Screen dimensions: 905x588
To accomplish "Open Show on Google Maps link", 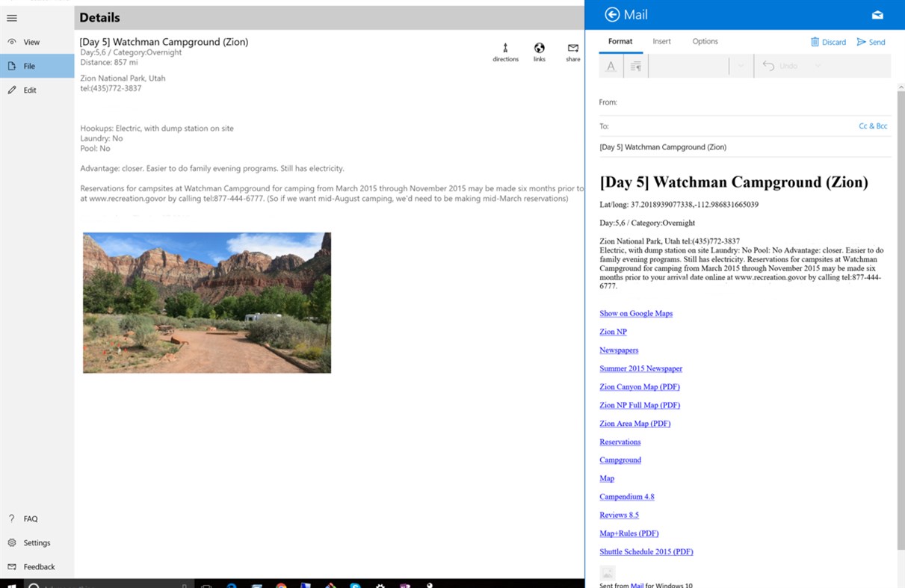I will (636, 313).
